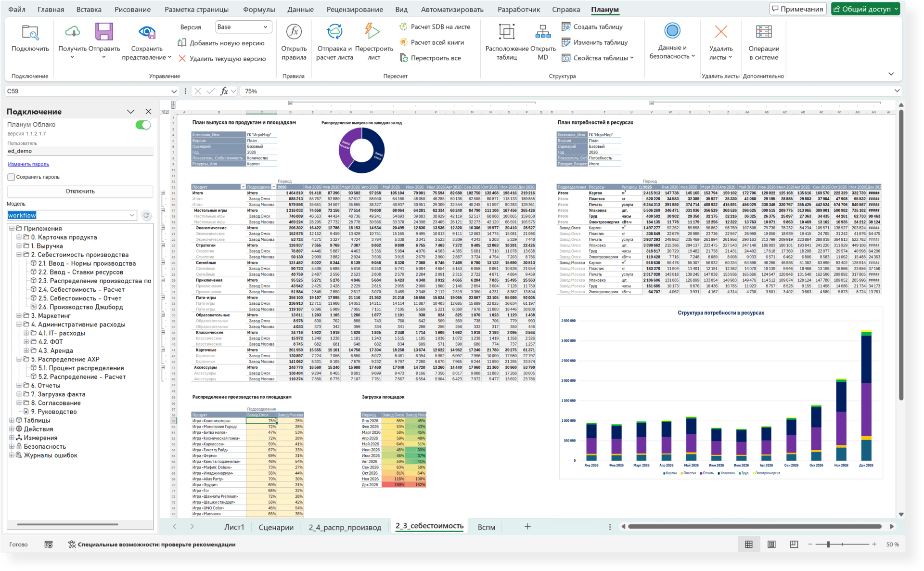924x571 pixels.
Task: Open the Версия Base dropdown
Action: (244, 27)
